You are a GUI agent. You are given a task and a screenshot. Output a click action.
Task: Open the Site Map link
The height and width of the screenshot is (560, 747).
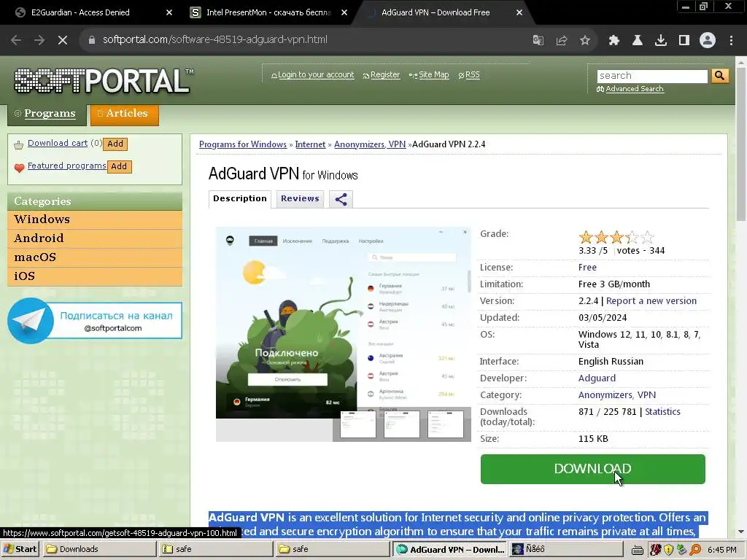(x=433, y=75)
